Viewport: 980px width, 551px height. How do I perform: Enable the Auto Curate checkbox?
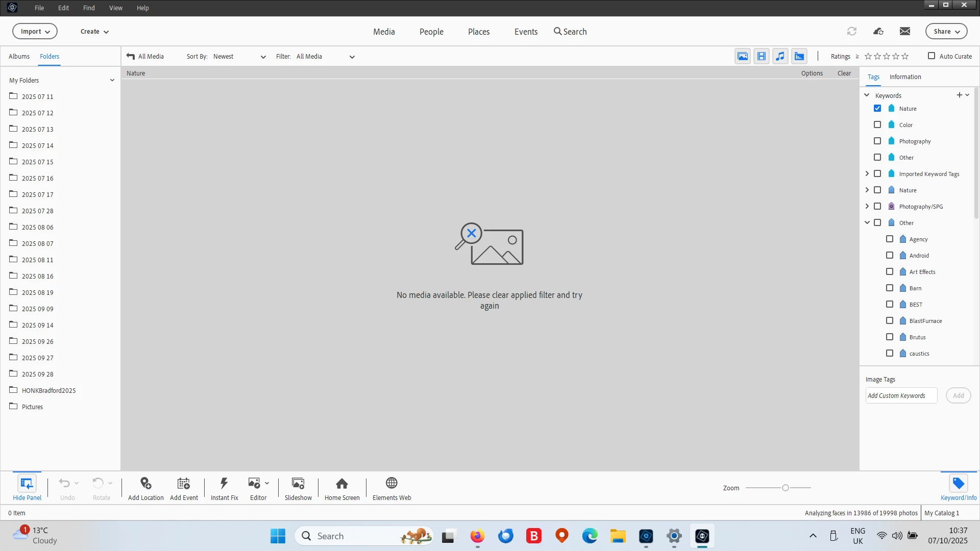(932, 56)
